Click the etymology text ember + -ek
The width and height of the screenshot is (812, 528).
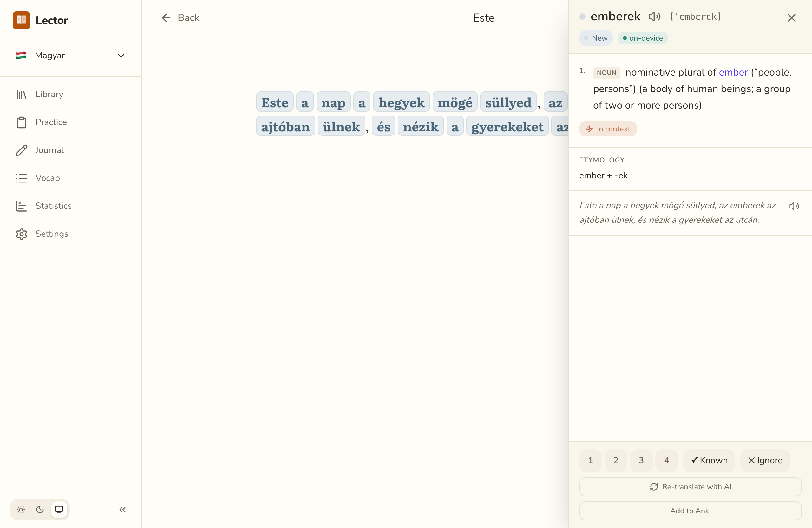pos(603,175)
